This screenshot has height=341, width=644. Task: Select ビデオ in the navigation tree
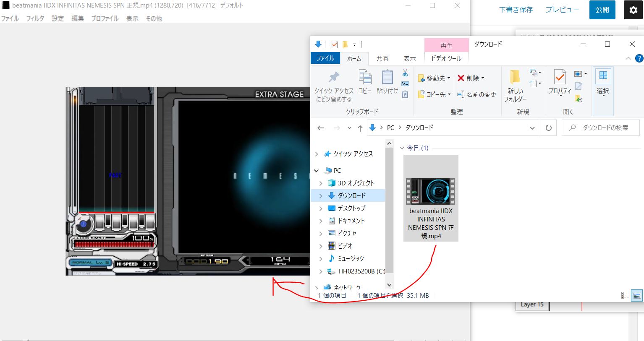(x=345, y=246)
